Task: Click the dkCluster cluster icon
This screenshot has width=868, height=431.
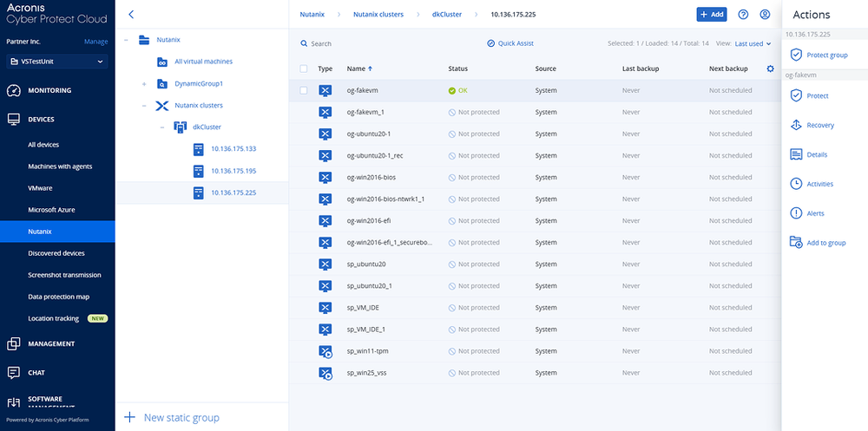Action: click(x=180, y=127)
